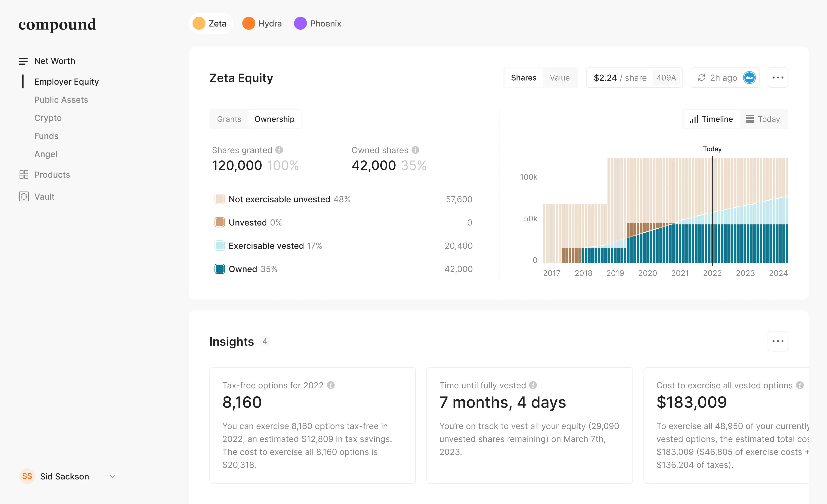Select Public Assets in the sidebar
Image resolution: width=827 pixels, height=504 pixels.
click(x=61, y=100)
